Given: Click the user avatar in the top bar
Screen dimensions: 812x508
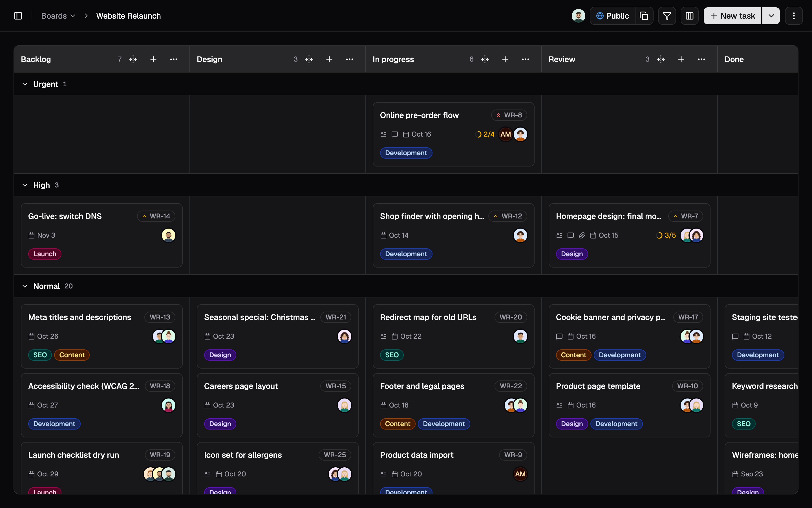Looking at the screenshot, I should tap(579, 16).
